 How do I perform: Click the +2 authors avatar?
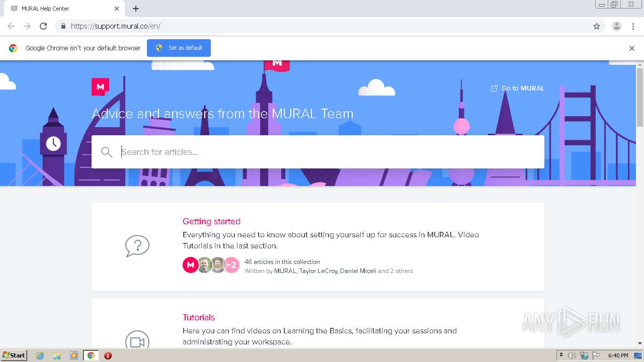[x=231, y=265]
